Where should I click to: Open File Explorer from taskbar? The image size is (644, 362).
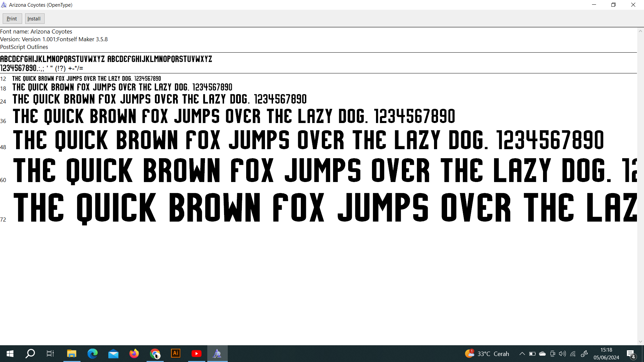click(x=71, y=354)
